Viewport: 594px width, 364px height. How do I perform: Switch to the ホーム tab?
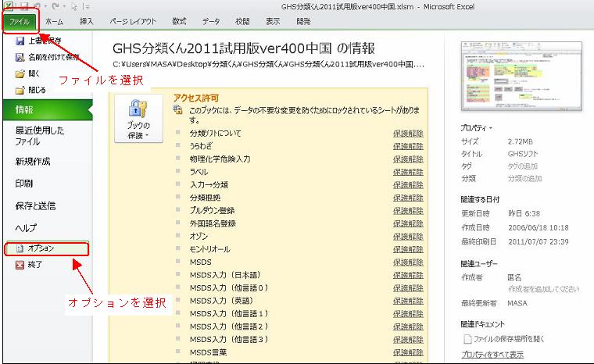[x=54, y=22]
